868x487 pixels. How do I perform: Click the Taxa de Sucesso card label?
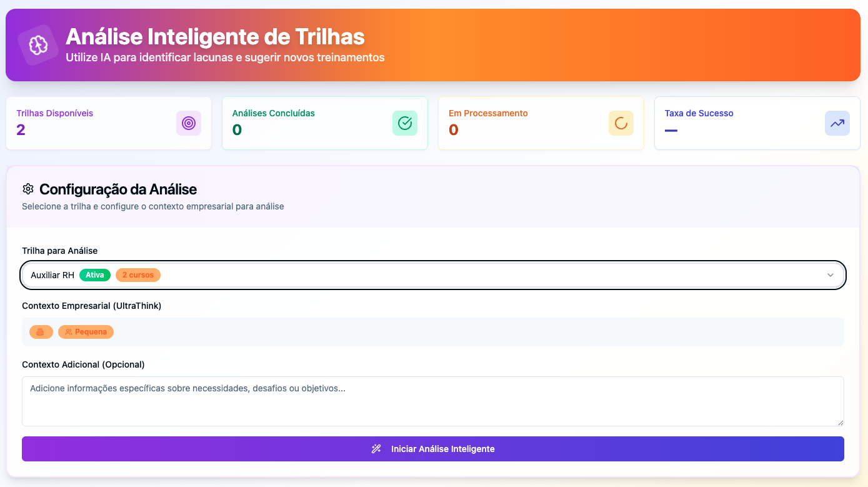[x=699, y=113]
